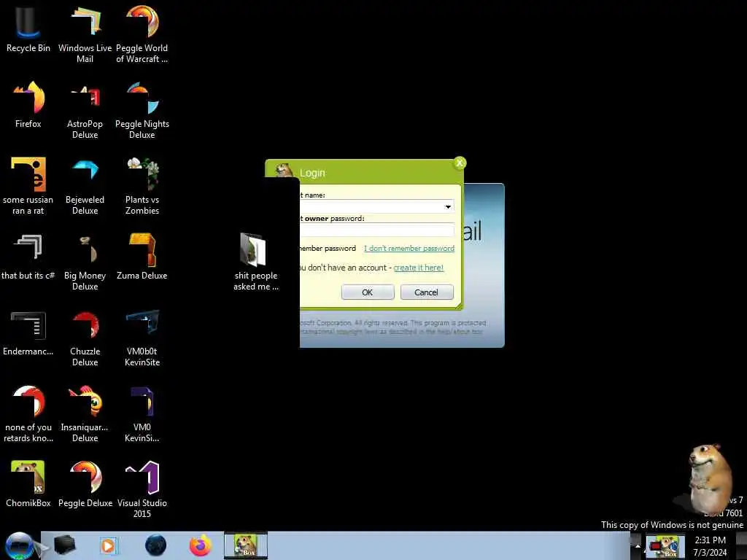Viewport: 747px width, 560px height.
Task: Click the account owner password field
Action: (377, 230)
